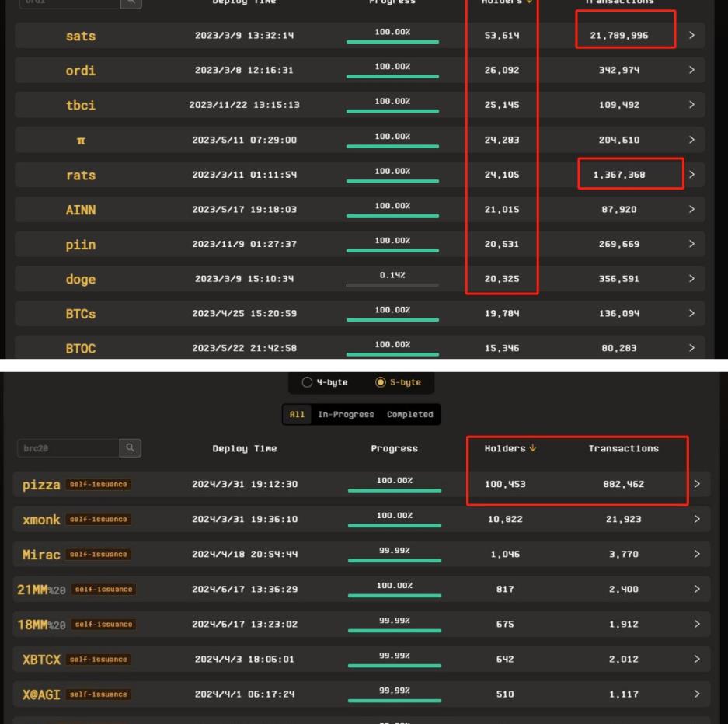728x724 pixels.
Task: Expand the 18MM row arrow
Action: [697, 625]
